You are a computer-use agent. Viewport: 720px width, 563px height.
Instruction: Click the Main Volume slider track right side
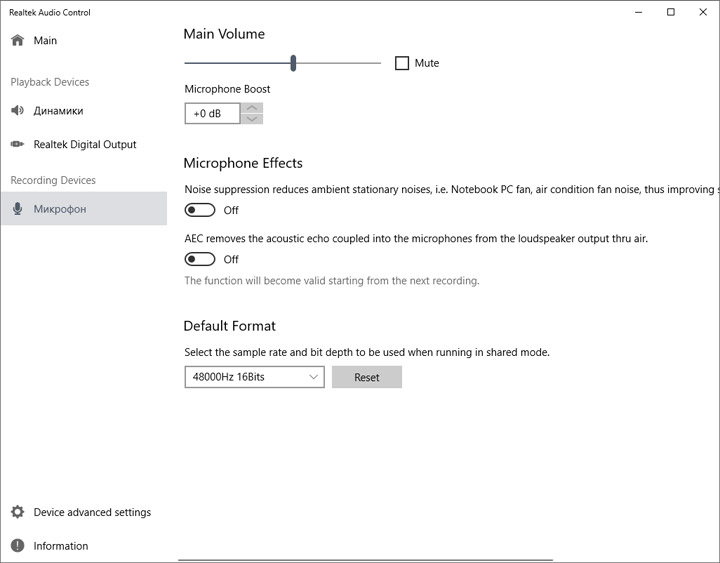[338, 63]
